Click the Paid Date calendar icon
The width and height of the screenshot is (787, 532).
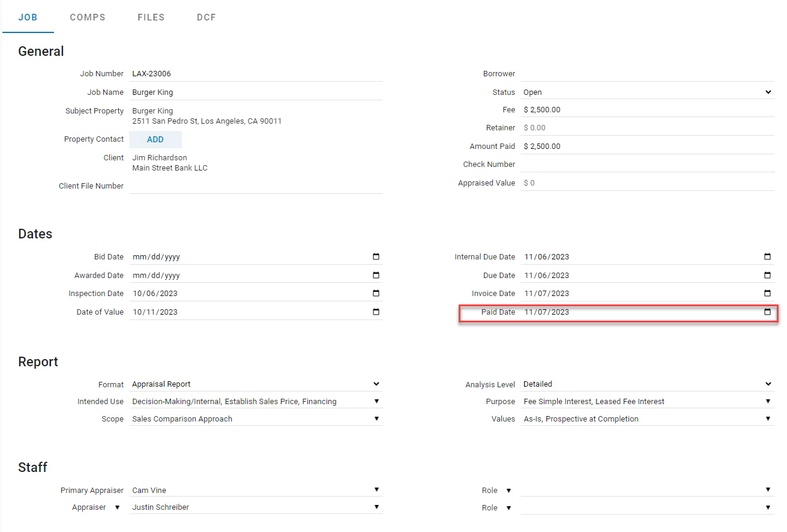tap(767, 312)
